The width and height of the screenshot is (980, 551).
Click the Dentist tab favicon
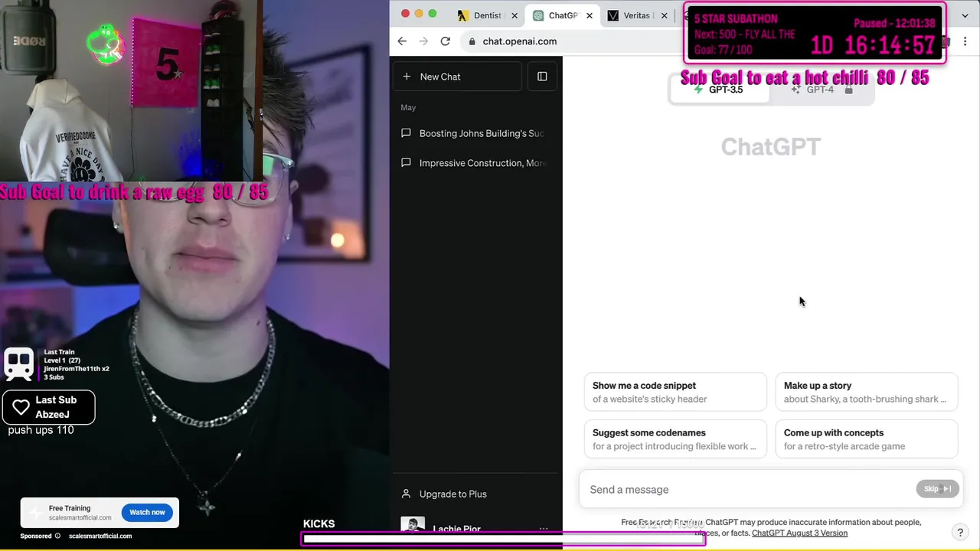463,15
